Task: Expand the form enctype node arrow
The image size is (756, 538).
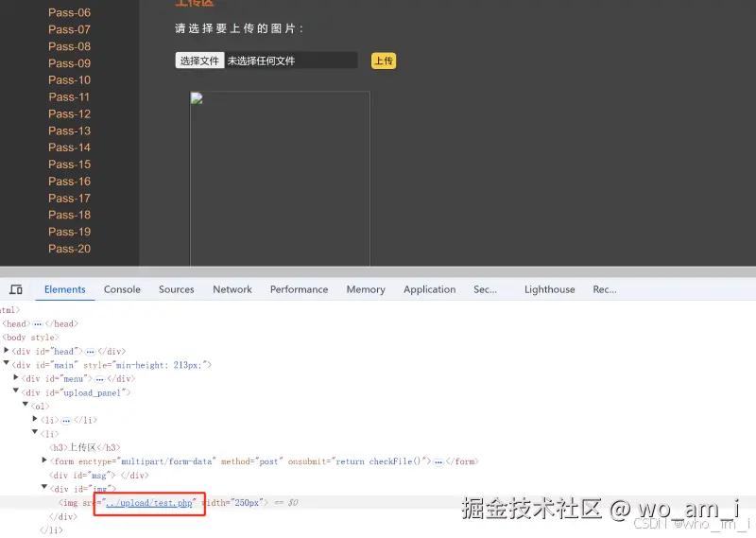Action: [x=44, y=460]
